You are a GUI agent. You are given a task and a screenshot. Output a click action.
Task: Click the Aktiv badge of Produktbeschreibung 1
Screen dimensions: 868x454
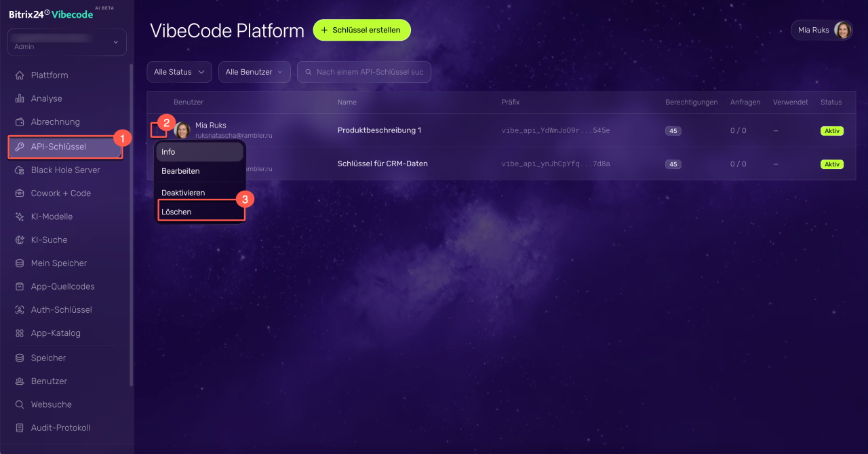832,131
